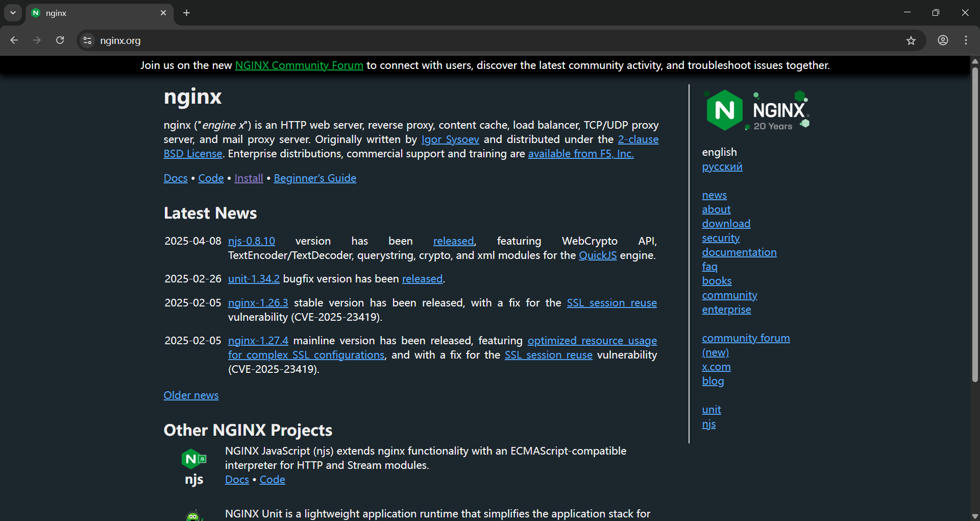Open the unit sidebar link
Image resolution: width=980 pixels, height=521 pixels.
[711, 410]
